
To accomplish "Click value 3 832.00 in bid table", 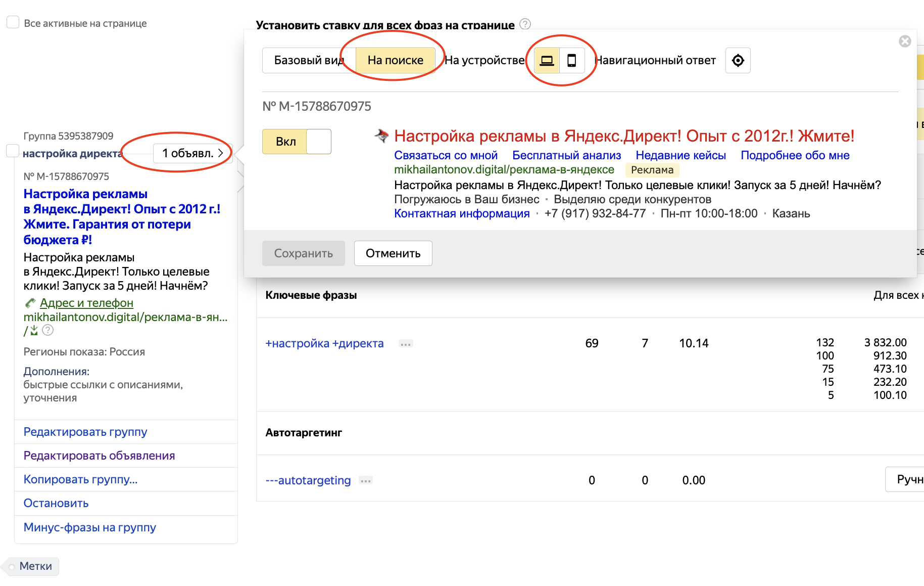I will point(886,342).
